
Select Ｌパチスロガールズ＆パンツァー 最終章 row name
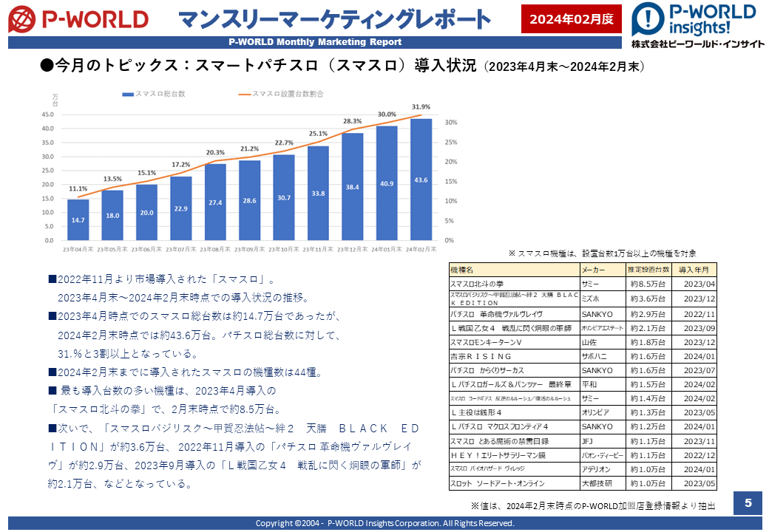(x=511, y=384)
